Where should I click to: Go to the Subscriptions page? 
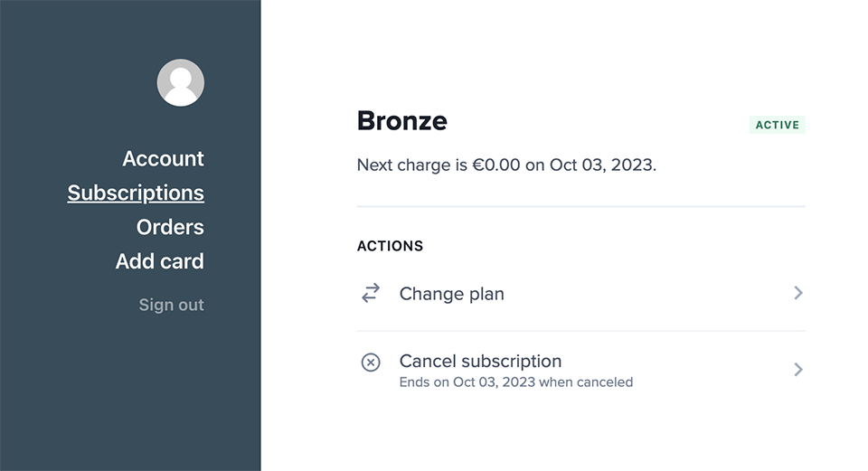[x=136, y=193]
